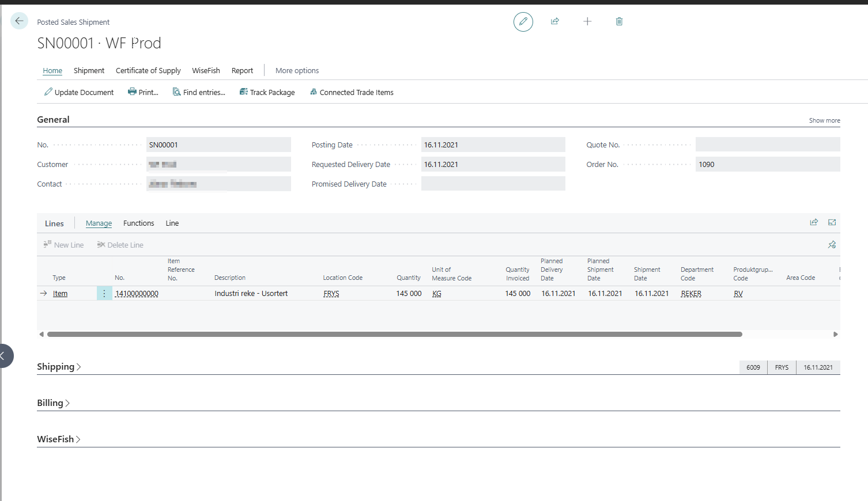This screenshot has width=868, height=501.
Task: Click the trash delete icon
Action: pos(619,21)
